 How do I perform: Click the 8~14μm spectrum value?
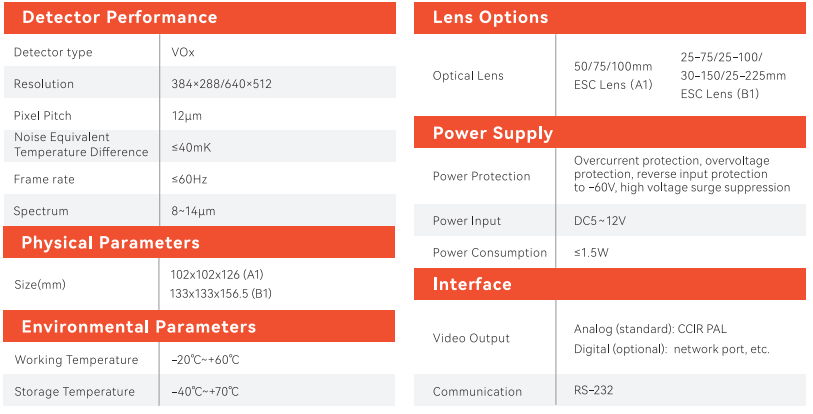tap(193, 212)
